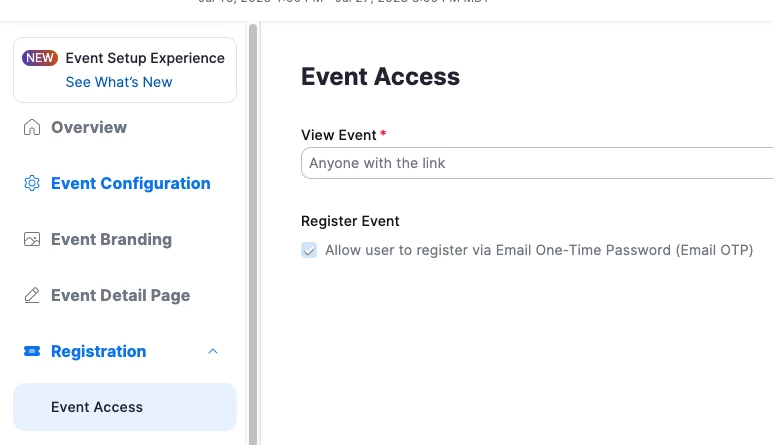Image resolution: width=773 pixels, height=445 pixels.
Task: Open the View Event dropdown
Action: (x=536, y=163)
